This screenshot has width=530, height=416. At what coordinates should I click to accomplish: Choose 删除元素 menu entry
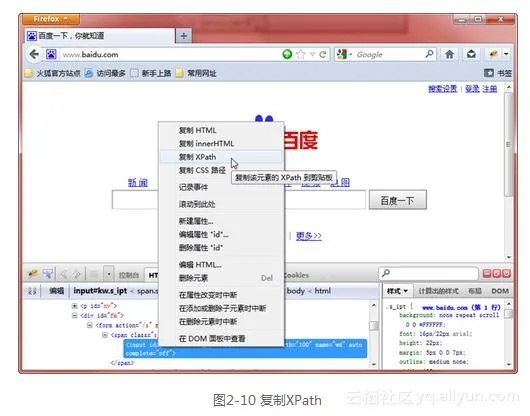click(x=221, y=278)
